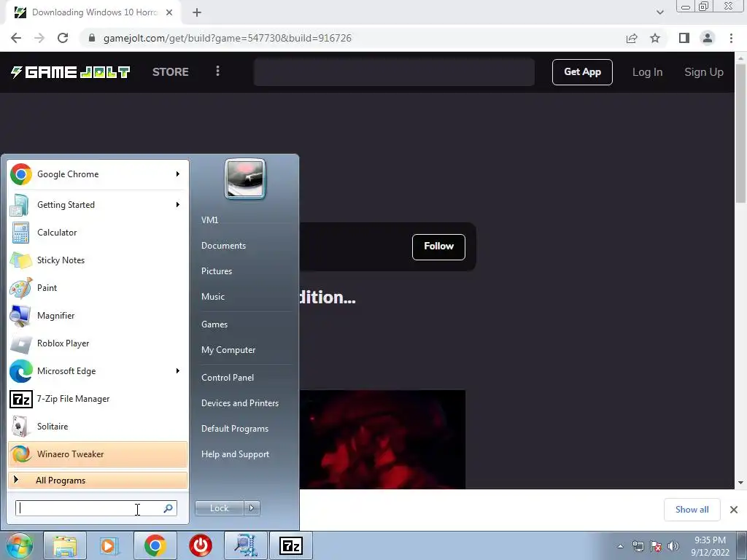
Task: Open Music from Start menu
Action: [213, 297]
